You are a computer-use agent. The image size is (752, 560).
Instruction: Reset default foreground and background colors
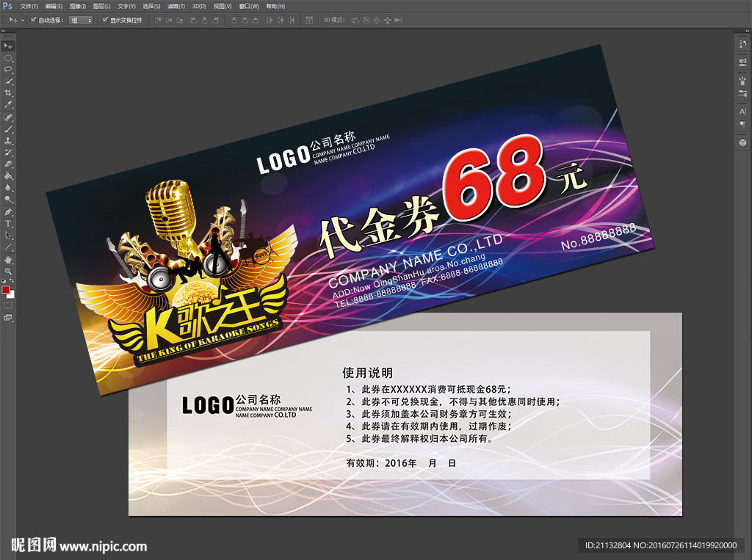coord(4,281)
